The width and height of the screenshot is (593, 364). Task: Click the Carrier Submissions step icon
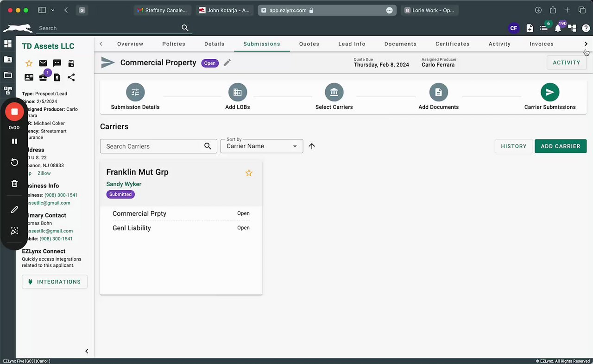(x=550, y=92)
